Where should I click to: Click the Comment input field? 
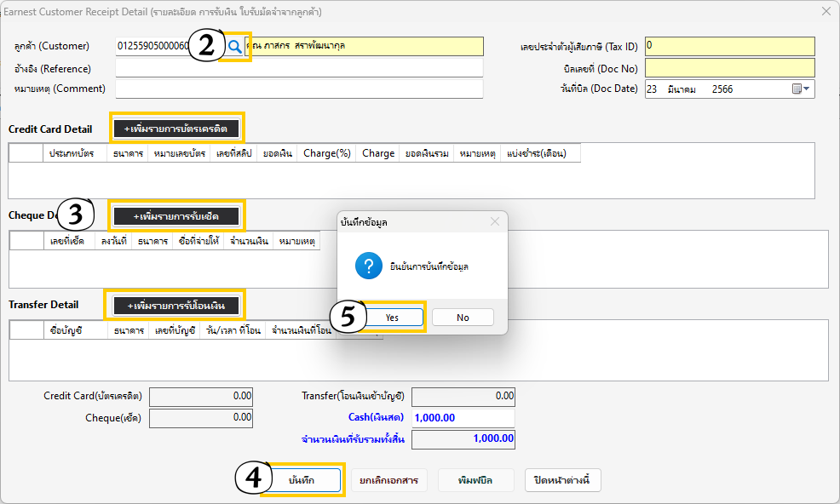coord(298,89)
